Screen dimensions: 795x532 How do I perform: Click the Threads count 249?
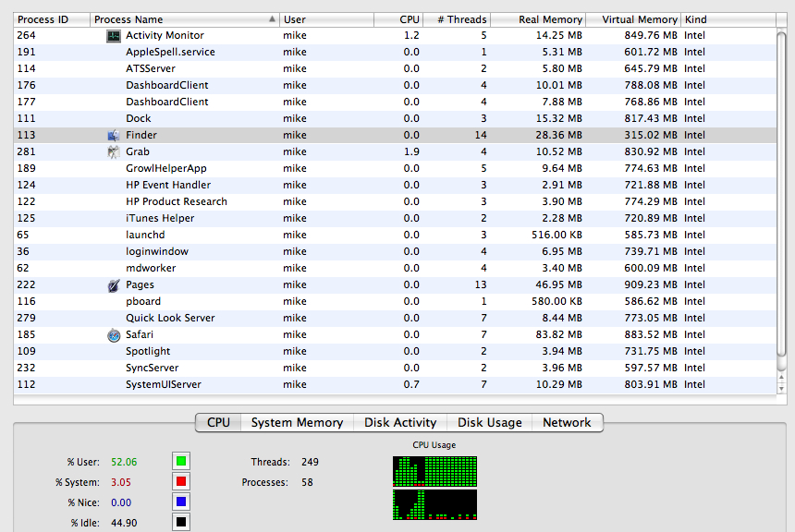tap(310, 462)
